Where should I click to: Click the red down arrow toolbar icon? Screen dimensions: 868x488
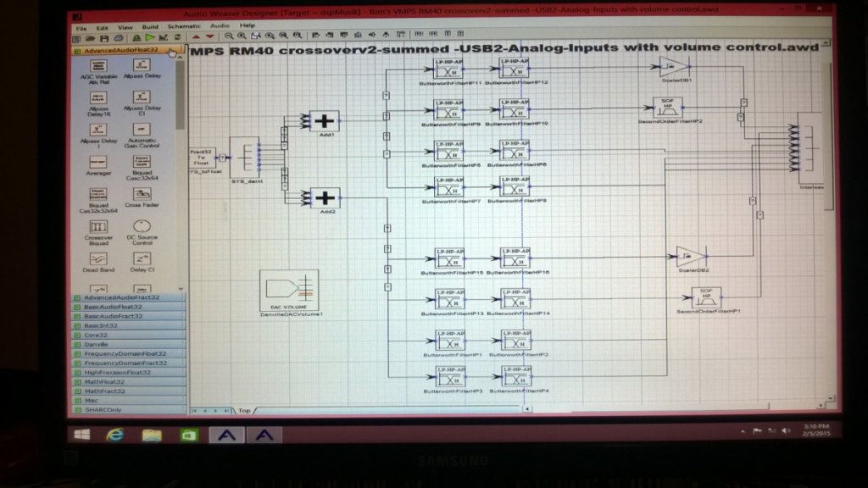coord(210,36)
